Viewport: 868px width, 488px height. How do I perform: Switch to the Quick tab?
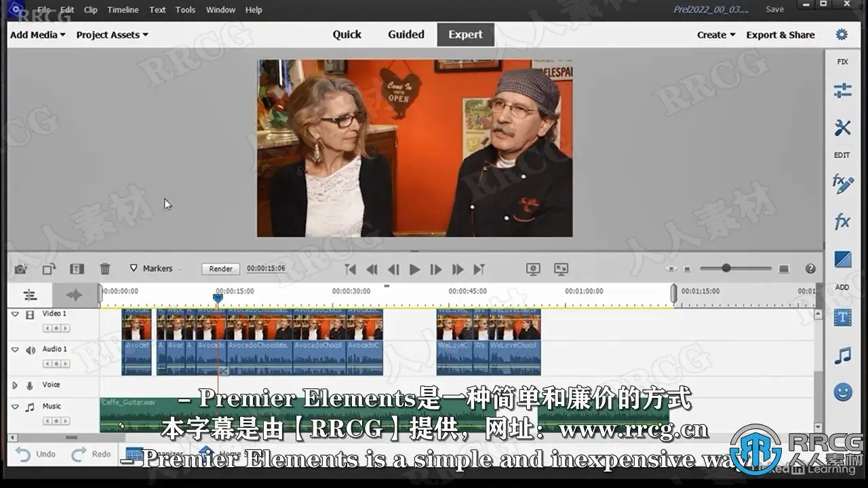pyautogui.click(x=347, y=35)
